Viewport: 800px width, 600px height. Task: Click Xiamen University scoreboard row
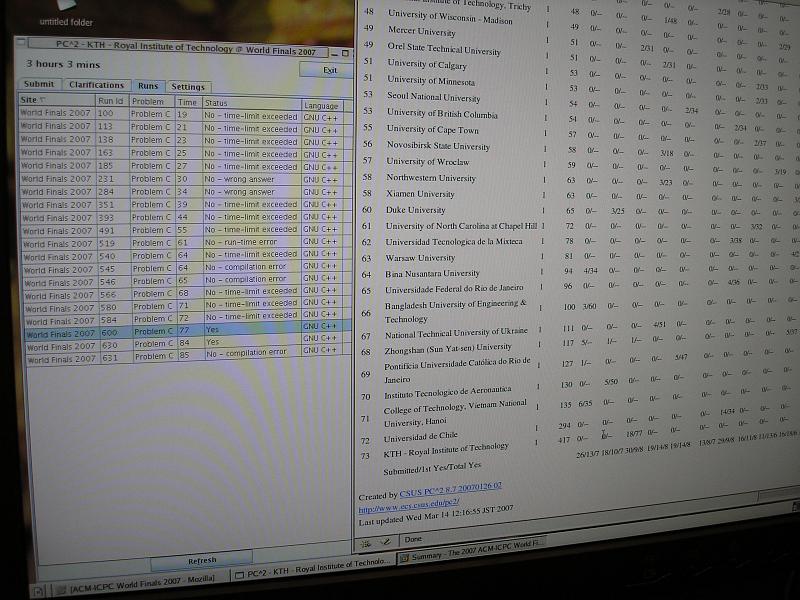[579, 194]
